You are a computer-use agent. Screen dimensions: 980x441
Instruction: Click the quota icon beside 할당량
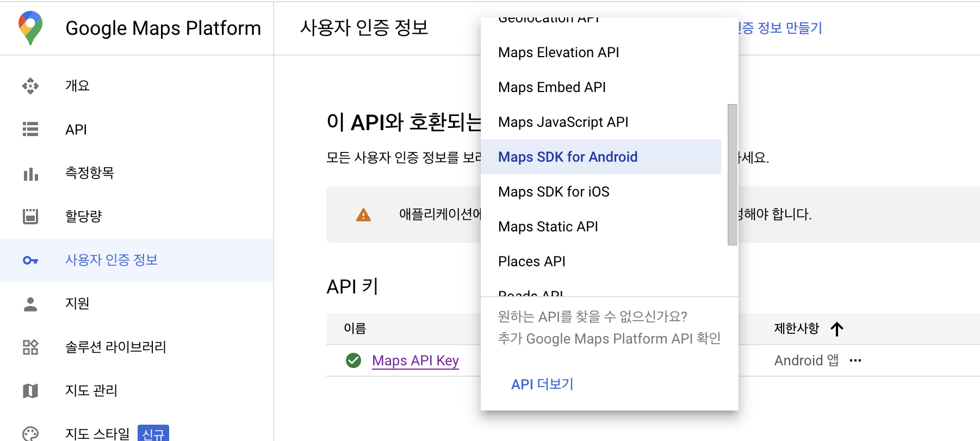point(30,216)
